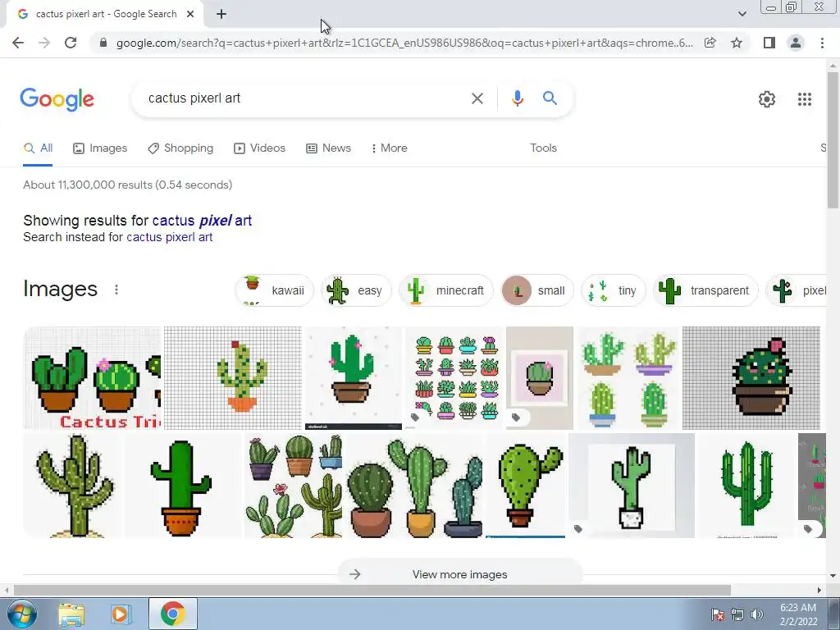This screenshot has width=840, height=630.
Task: Open Images section three-dot options
Action: (x=116, y=290)
